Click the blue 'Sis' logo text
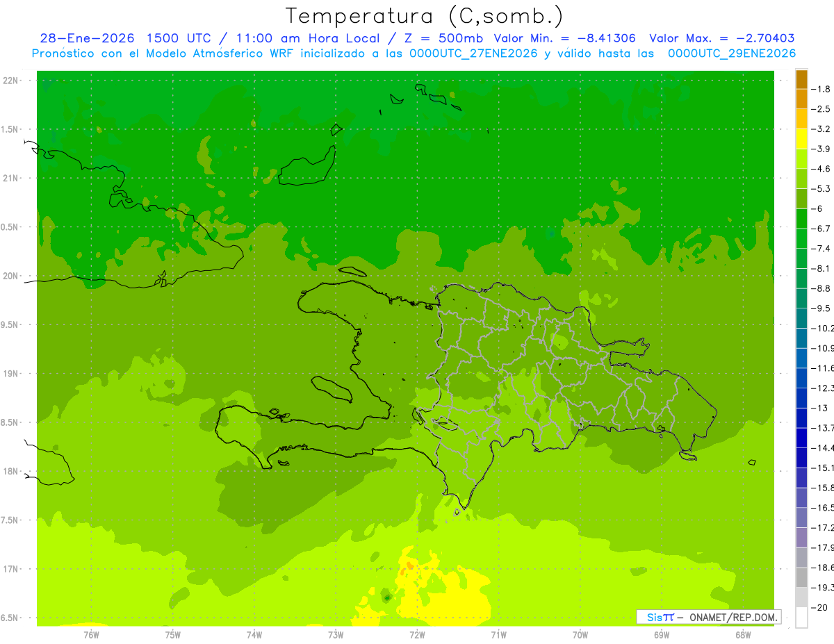The height and width of the screenshot is (644, 834). 654,617
